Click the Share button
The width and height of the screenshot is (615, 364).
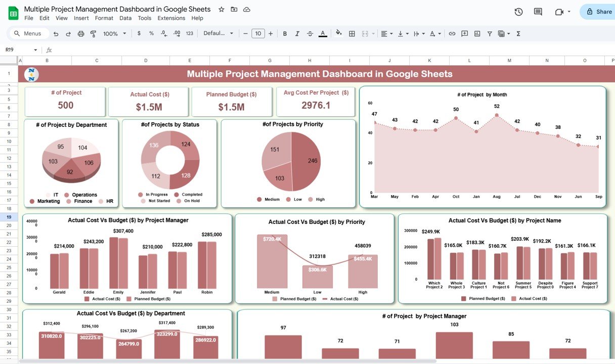click(598, 12)
